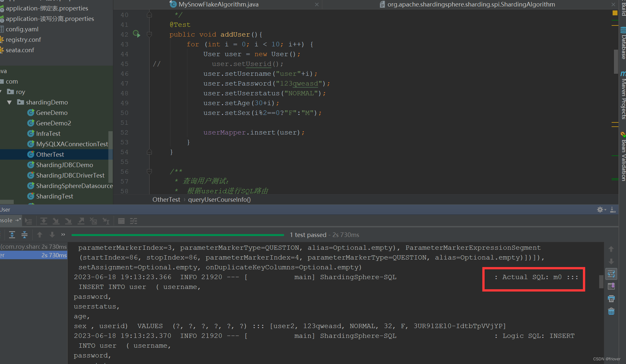Click console vertical scrollbar thumb

[x=601, y=282]
